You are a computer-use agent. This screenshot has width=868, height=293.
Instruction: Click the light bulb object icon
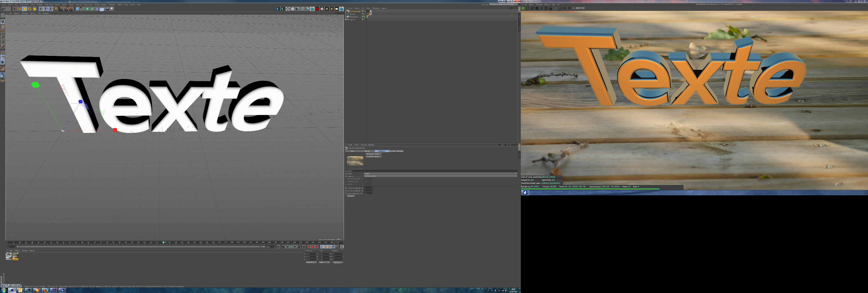pos(111,9)
